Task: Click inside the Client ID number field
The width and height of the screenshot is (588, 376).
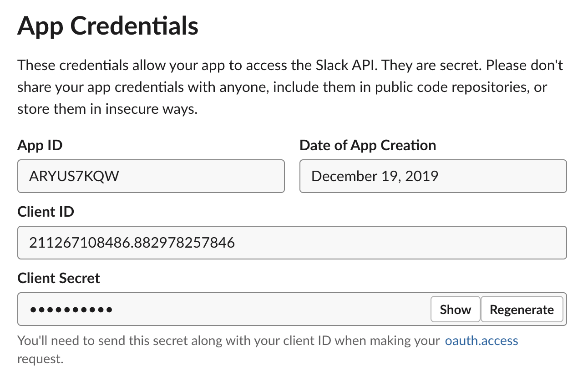Action: (x=292, y=243)
